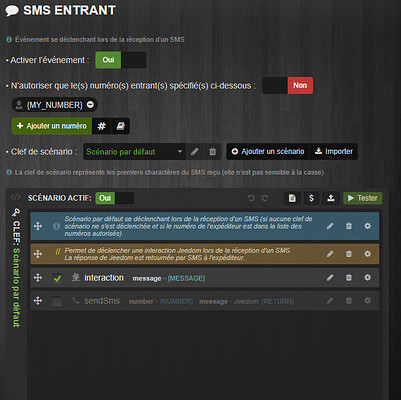401x400 pixels.
Task: Click move handle of sendSms row
Action: point(38,301)
